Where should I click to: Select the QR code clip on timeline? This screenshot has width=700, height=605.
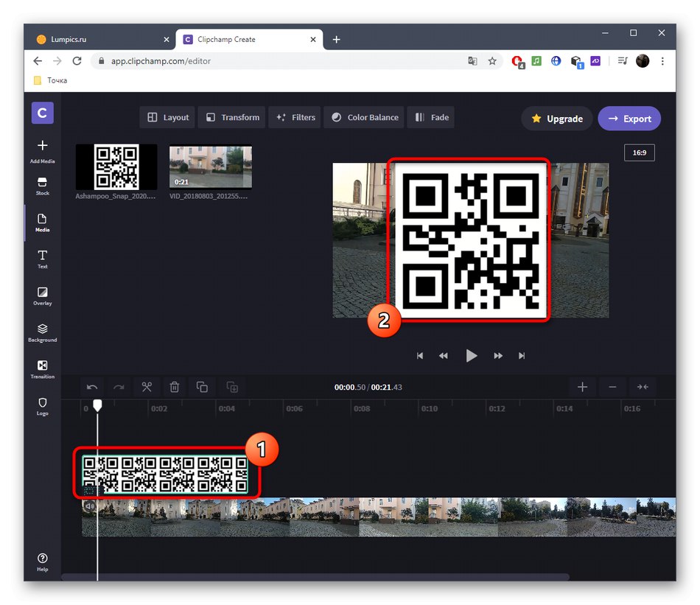click(x=165, y=473)
